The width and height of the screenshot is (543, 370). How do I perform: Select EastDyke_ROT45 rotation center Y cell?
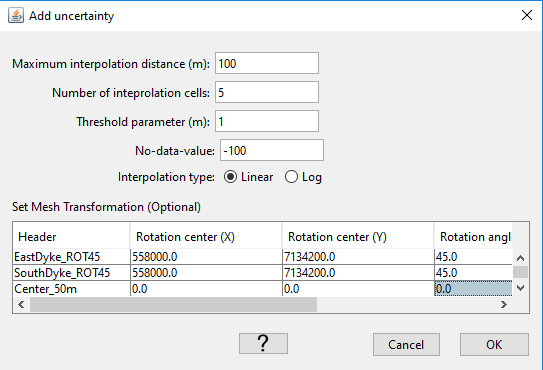click(x=358, y=257)
